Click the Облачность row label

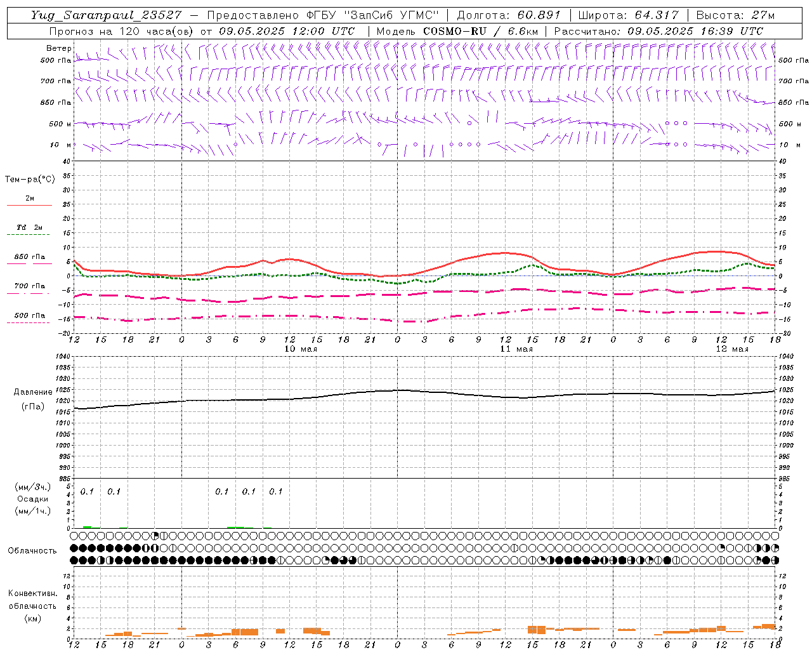tap(32, 550)
